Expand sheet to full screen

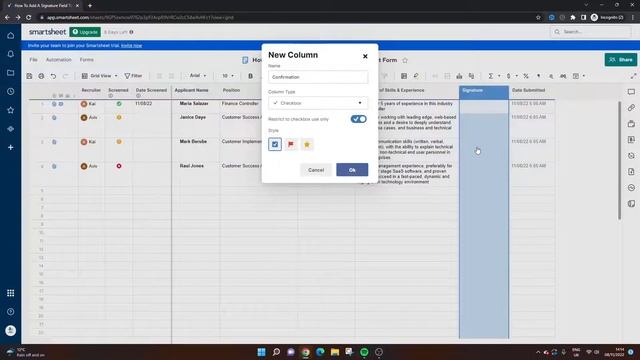(x=633, y=76)
